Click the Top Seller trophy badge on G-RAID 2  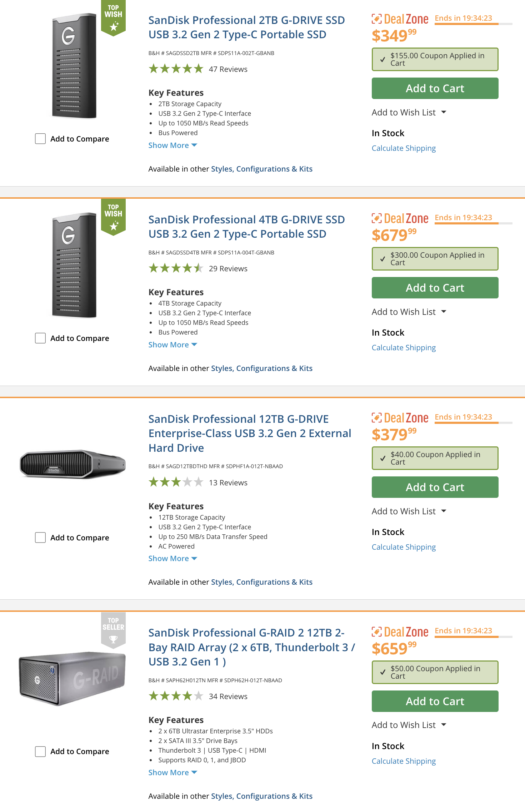pos(113,630)
